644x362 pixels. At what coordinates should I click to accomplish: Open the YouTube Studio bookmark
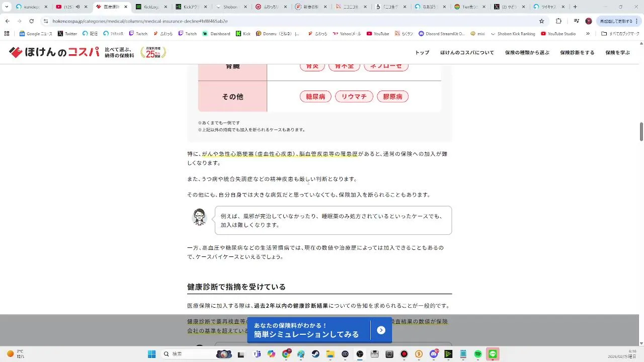(x=558, y=34)
